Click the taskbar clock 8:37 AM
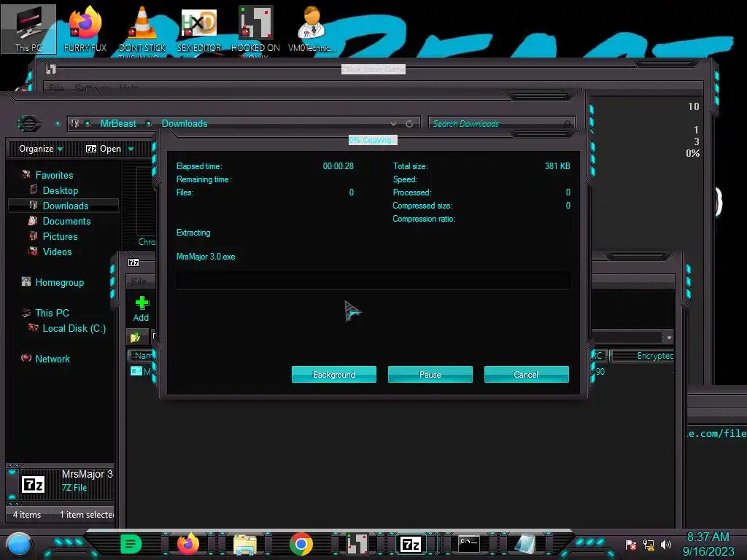 pos(708,537)
